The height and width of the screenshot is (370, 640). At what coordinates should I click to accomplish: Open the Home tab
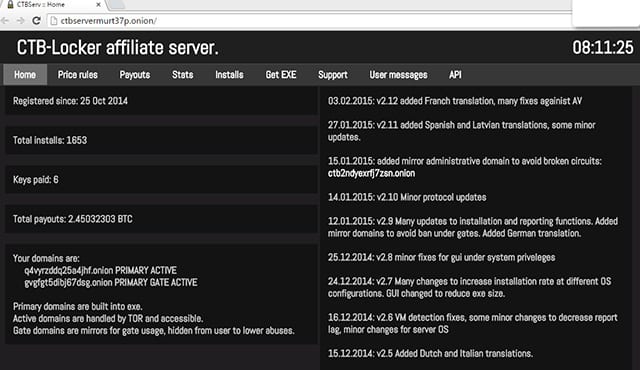tap(25, 75)
